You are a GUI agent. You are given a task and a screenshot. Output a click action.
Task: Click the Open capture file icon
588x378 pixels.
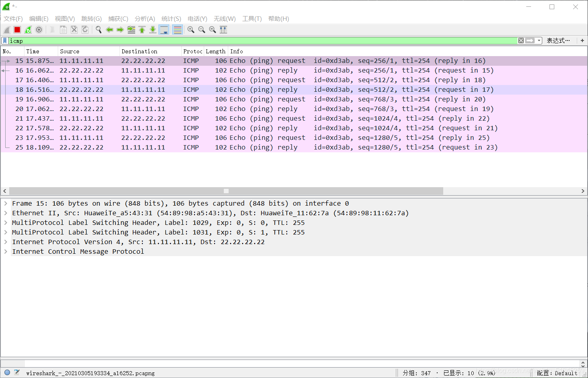pos(52,30)
